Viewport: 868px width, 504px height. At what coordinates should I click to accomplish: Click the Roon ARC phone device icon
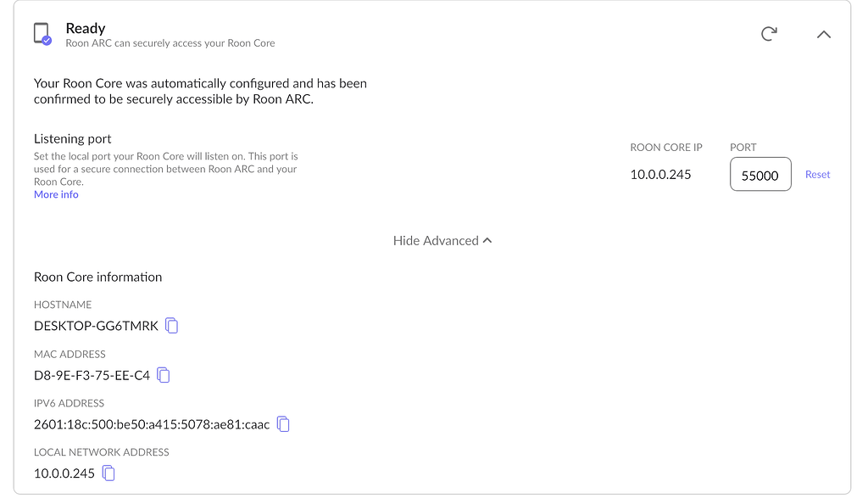coord(41,32)
